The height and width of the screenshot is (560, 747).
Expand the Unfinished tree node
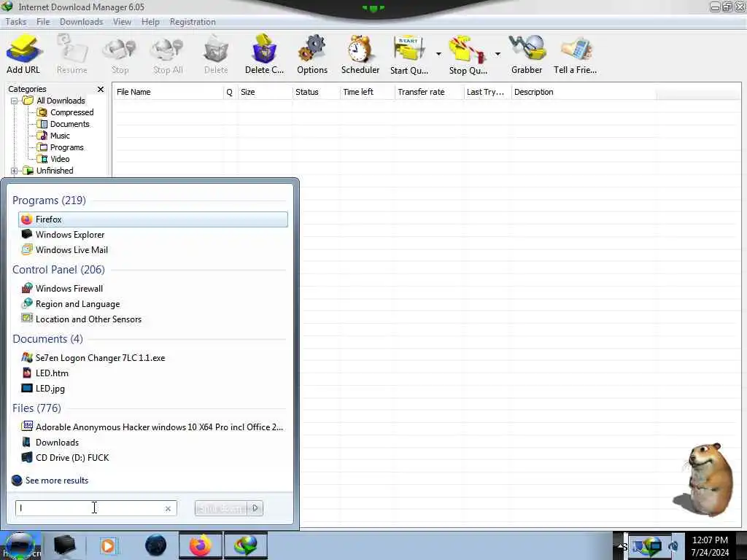(x=15, y=171)
